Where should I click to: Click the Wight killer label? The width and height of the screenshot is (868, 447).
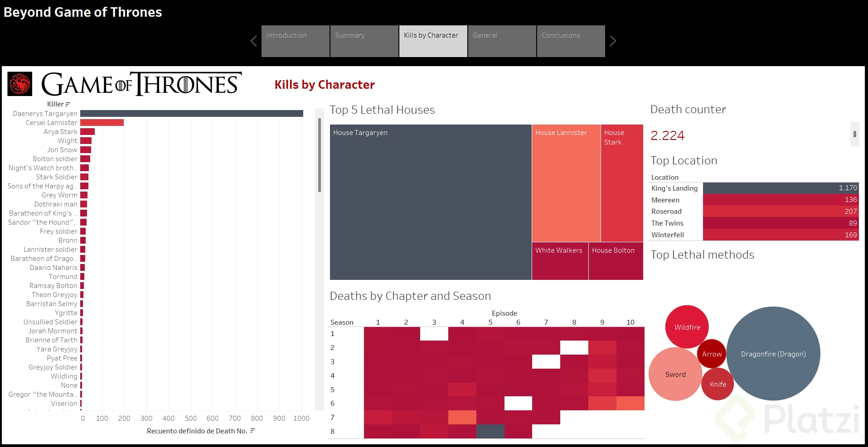coord(68,141)
